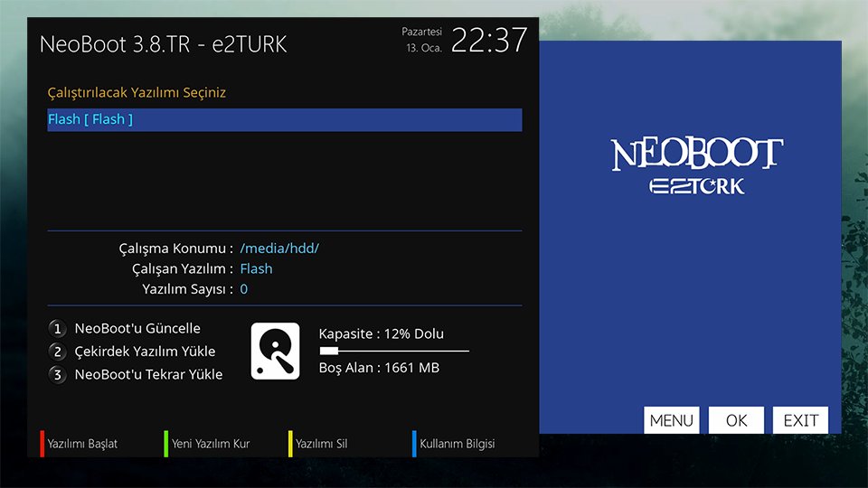Click the hard disk drive icon
The width and height of the screenshot is (868, 488).
(275, 351)
